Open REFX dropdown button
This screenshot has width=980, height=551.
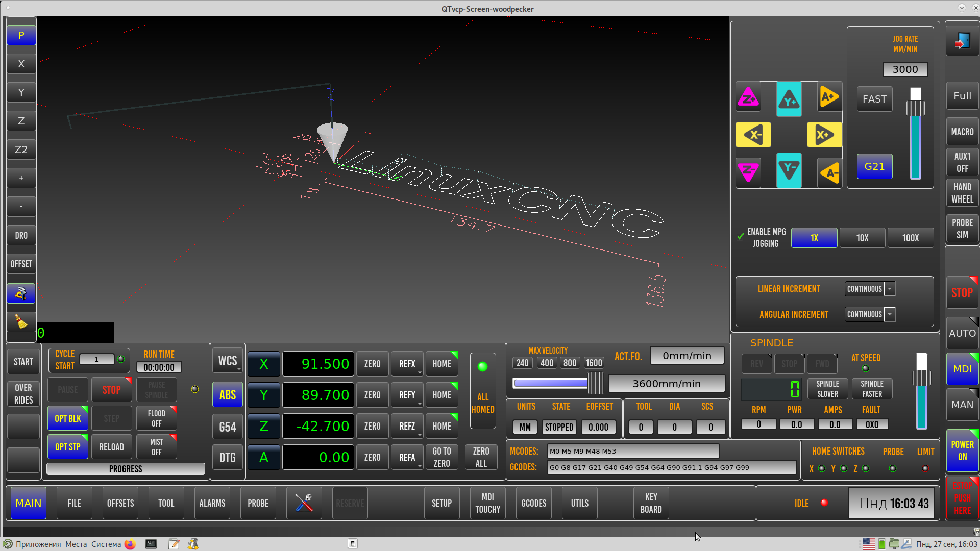(x=407, y=364)
